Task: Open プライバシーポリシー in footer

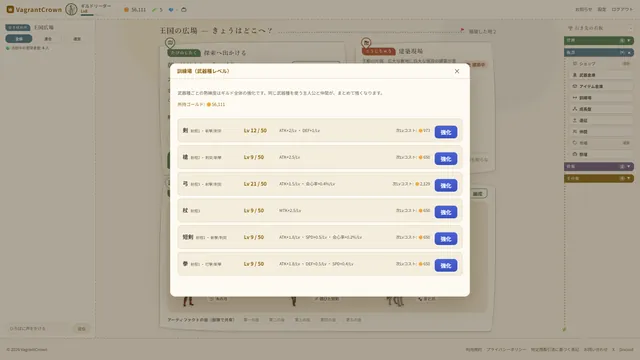Action: [x=506, y=350]
